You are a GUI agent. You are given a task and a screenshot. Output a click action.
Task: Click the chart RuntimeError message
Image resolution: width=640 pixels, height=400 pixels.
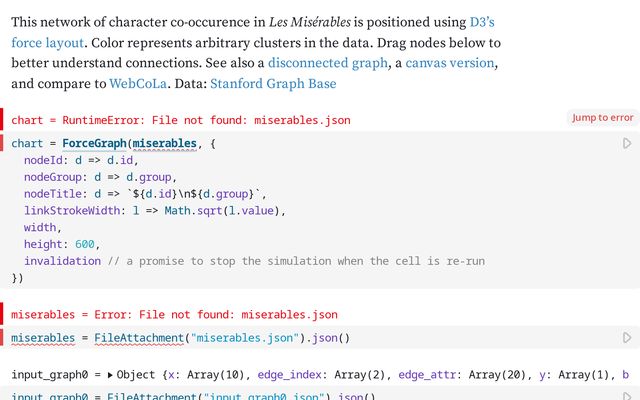[x=180, y=120]
